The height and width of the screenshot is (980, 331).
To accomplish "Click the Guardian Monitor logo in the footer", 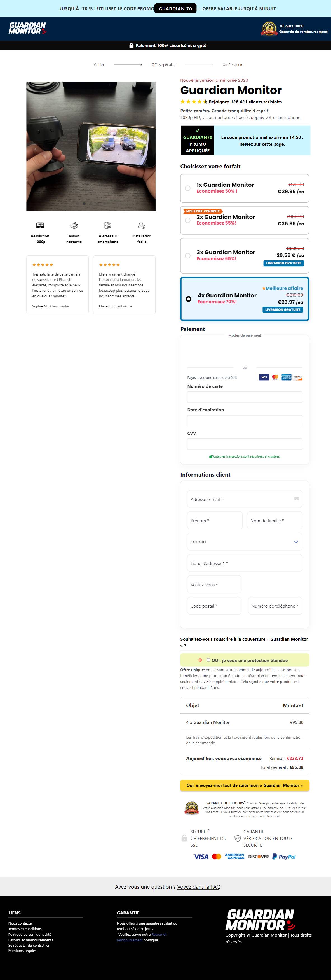I will click(x=261, y=920).
